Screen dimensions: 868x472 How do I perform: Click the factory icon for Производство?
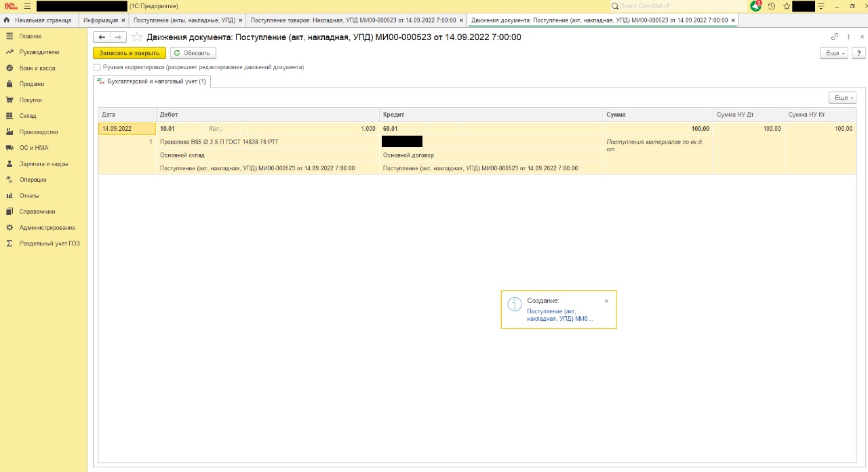[x=9, y=132]
